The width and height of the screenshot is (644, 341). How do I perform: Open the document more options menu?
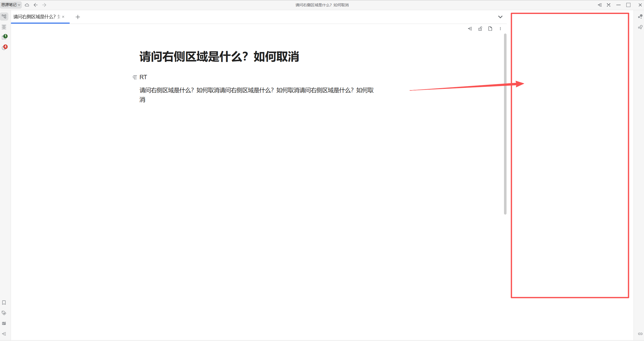tap(500, 29)
